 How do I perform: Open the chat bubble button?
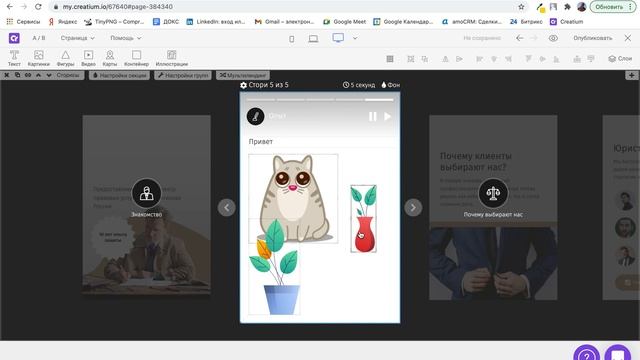[x=618, y=353]
